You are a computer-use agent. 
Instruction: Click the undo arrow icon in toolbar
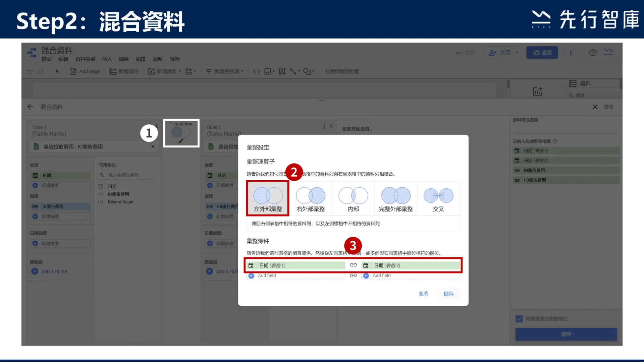pos(30,71)
